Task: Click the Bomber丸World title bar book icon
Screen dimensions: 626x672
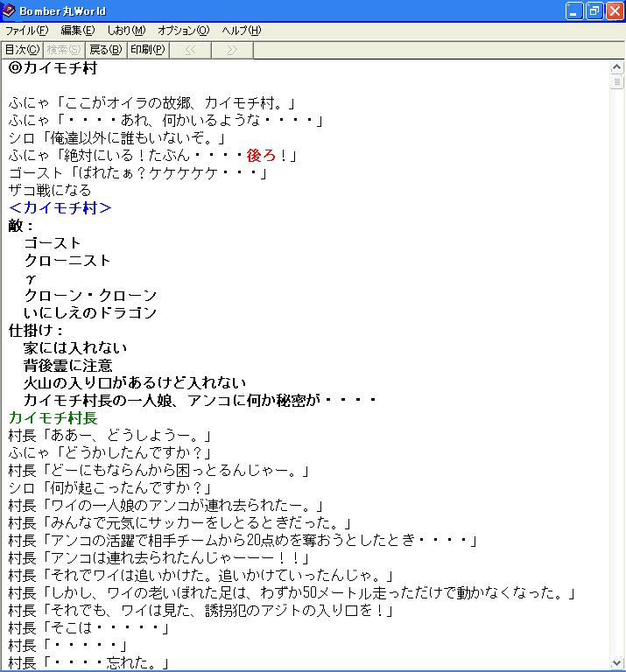Action: point(10,10)
